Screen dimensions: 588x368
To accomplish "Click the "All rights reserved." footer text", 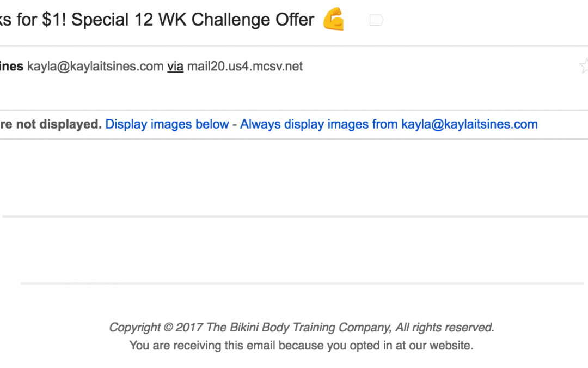I will pyautogui.click(x=445, y=328).
